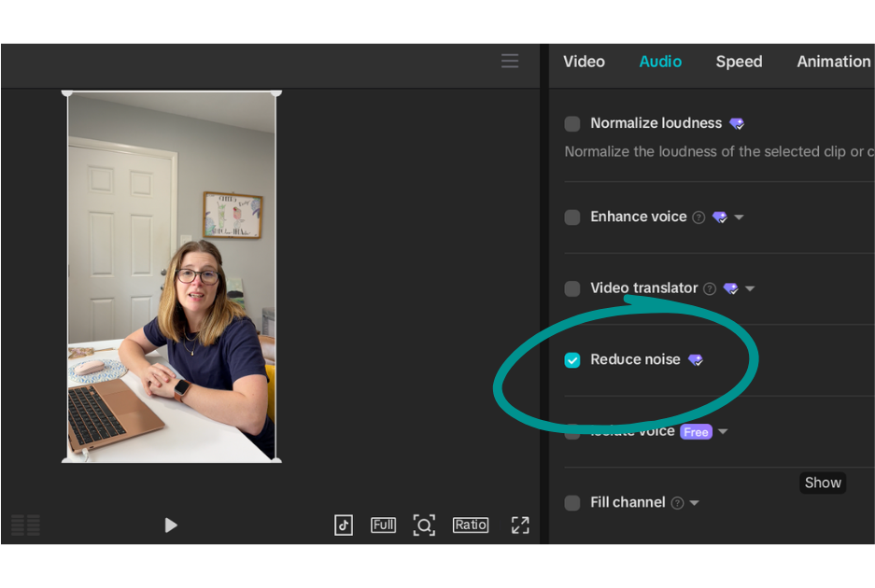Open the Animation tab

pos(834,62)
